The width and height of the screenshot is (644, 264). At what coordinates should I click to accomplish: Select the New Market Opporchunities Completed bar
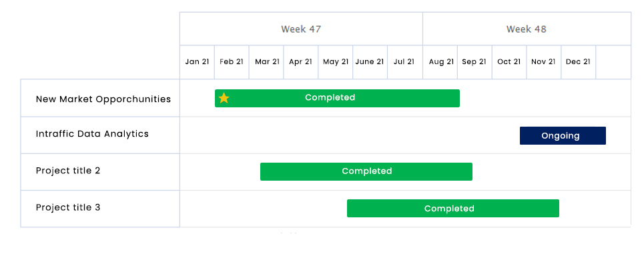pos(337,98)
